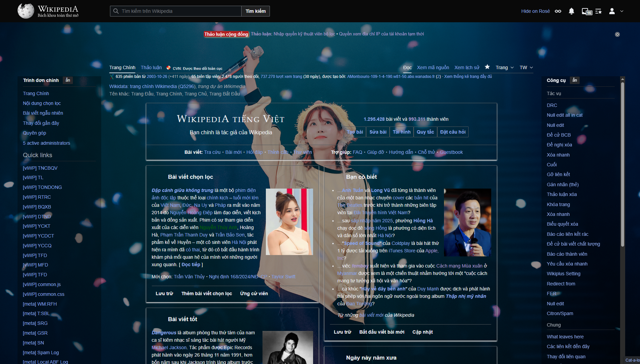Click the Đặt câu hỏi button
Screen dimensions: 640x364
[x=453, y=132]
